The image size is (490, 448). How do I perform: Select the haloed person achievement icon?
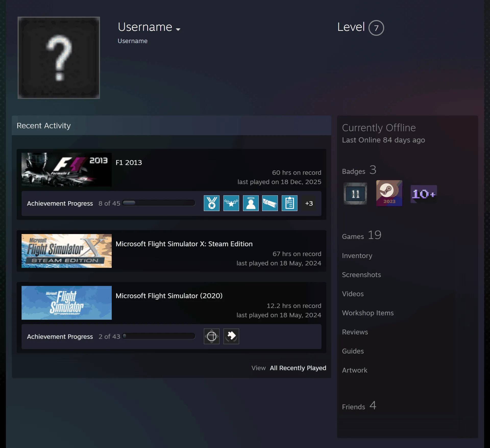251,203
